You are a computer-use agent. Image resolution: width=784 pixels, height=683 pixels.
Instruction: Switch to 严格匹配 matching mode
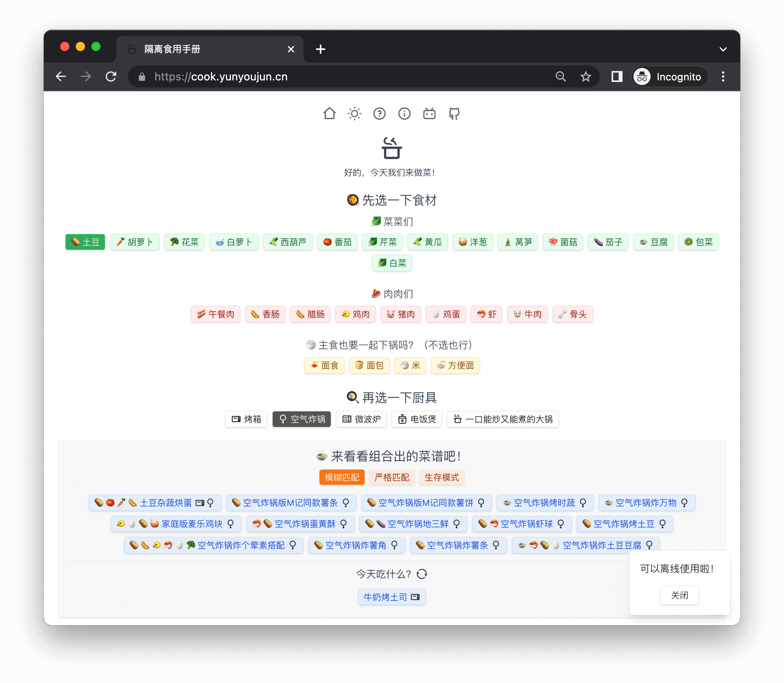[392, 477]
